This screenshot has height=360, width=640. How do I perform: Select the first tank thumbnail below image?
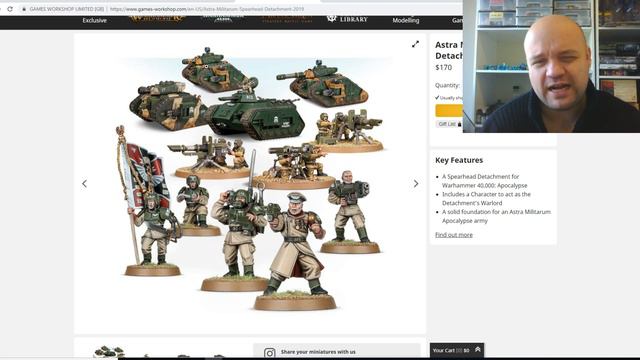click(x=109, y=351)
